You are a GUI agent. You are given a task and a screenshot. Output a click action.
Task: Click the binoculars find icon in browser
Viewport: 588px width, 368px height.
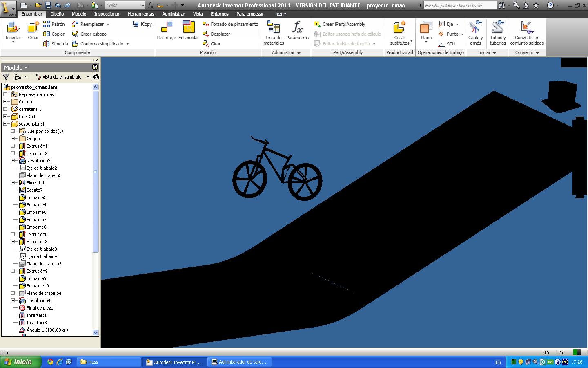tap(96, 77)
